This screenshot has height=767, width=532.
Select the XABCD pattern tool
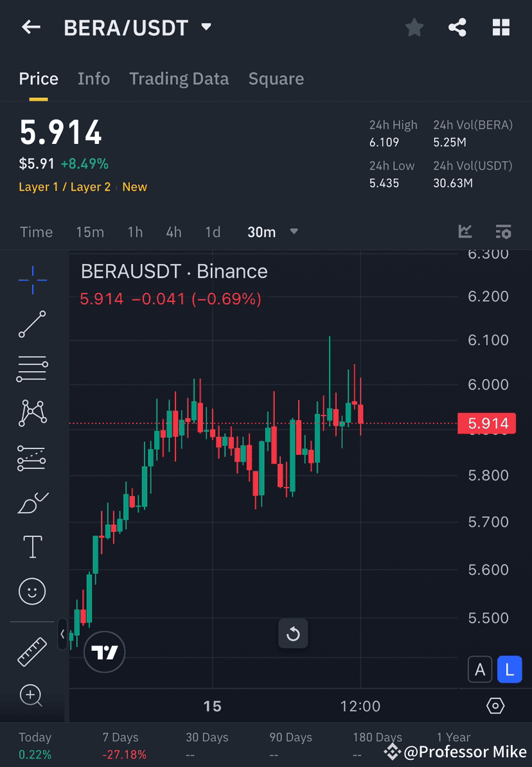click(31, 413)
